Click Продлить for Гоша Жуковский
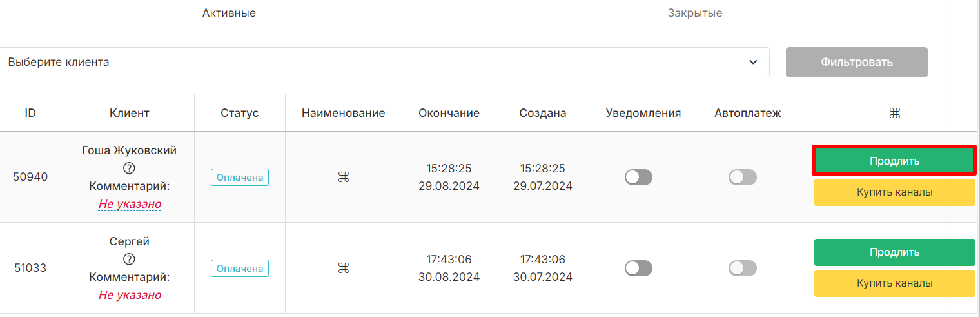Image resolution: width=980 pixels, height=317 pixels. point(894,161)
